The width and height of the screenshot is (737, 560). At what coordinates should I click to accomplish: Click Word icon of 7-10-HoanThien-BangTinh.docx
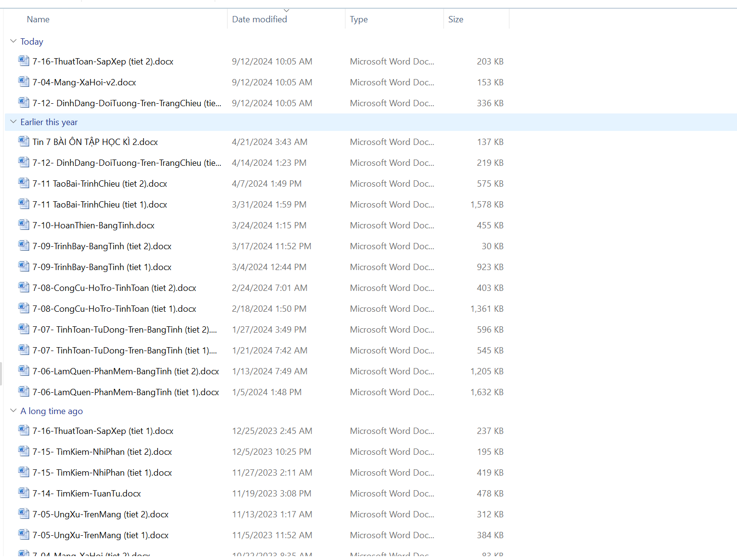point(23,224)
